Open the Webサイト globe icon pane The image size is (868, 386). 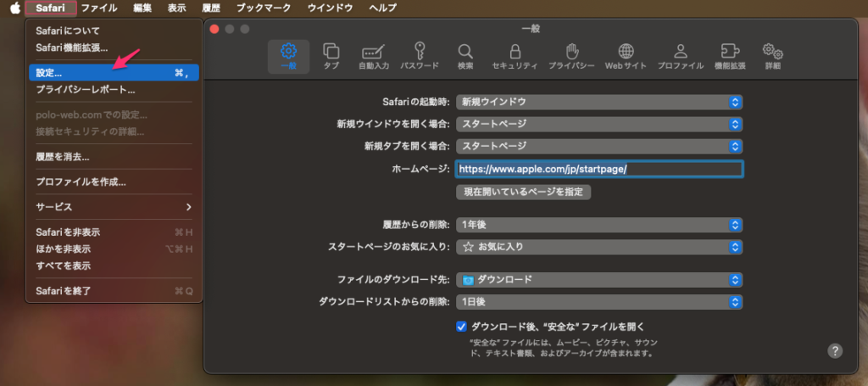tap(626, 55)
